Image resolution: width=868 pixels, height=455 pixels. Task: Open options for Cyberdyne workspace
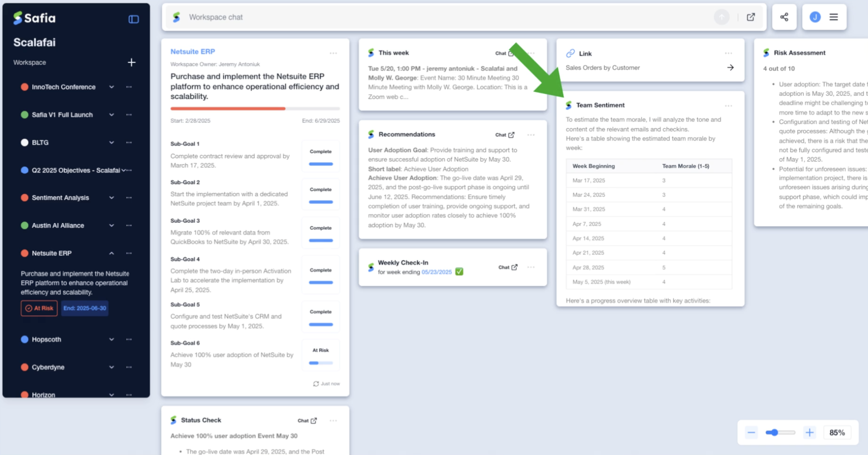pyautogui.click(x=129, y=367)
